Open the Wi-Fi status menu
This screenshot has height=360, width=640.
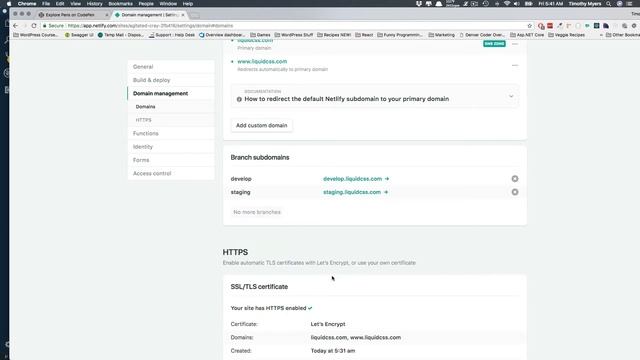click(507, 4)
